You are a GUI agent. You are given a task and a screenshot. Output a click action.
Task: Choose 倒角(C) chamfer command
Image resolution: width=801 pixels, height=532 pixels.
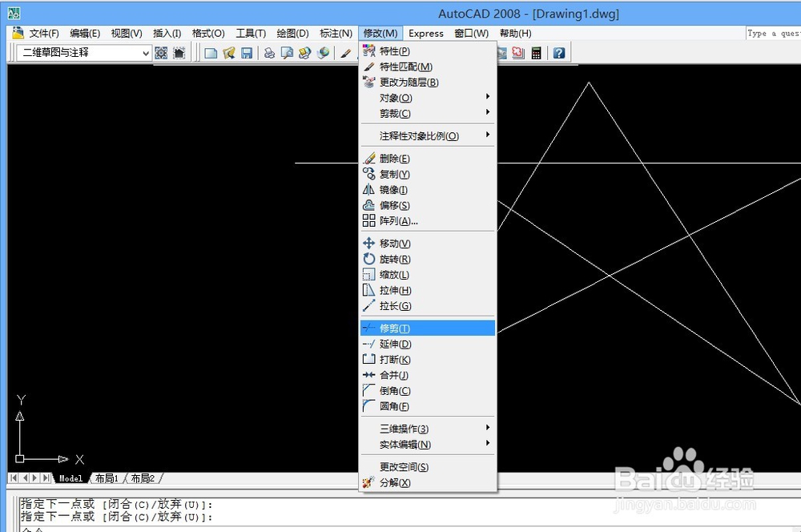(x=428, y=391)
